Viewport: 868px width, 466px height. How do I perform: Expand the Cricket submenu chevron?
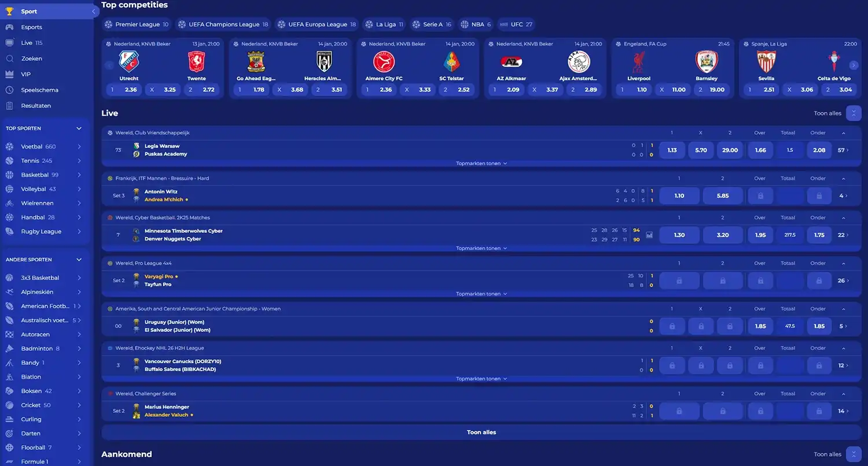click(x=79, y=405)
